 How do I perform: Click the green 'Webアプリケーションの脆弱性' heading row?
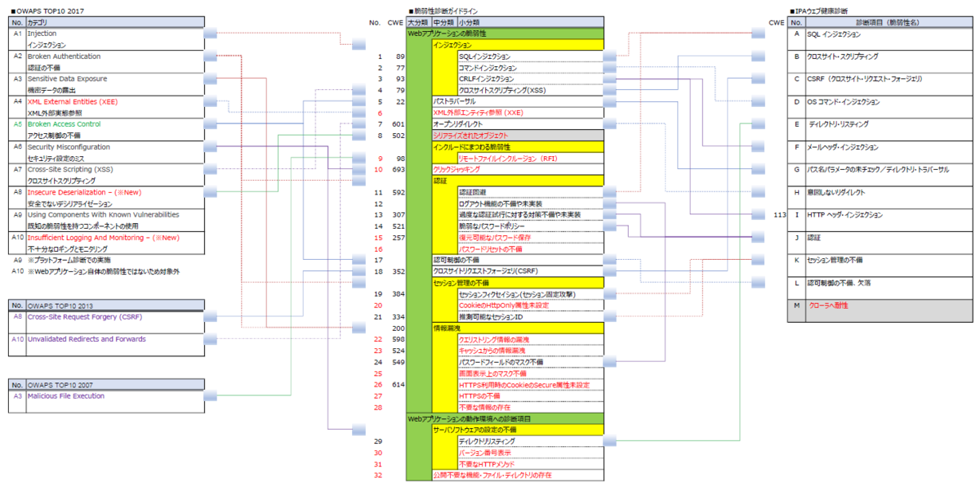click(x=505, y=34)
